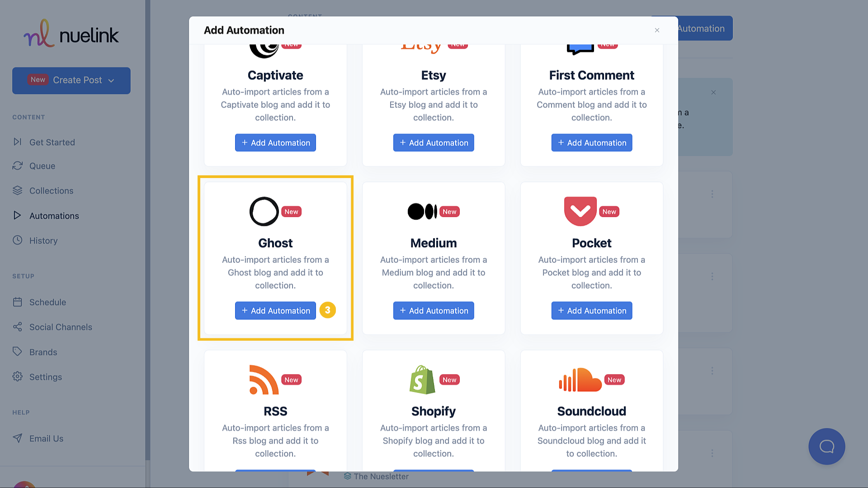
Task: Click the Ghost automation icon
Action: coord(263,211)
